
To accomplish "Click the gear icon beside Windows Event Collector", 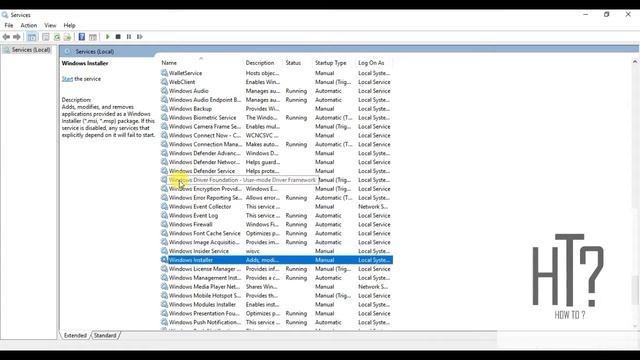I will (164, 207).
